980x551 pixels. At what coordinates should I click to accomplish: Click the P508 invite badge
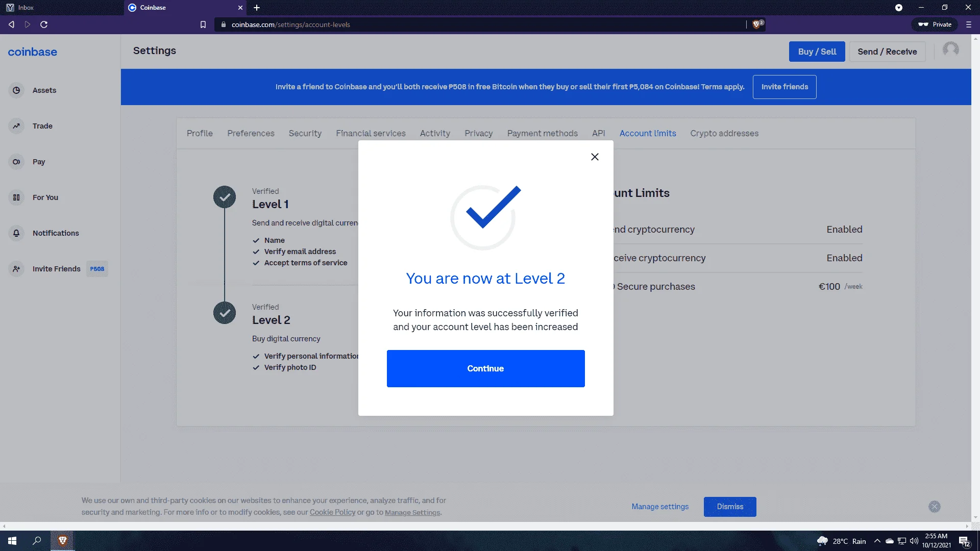click(x=97, y=269)
